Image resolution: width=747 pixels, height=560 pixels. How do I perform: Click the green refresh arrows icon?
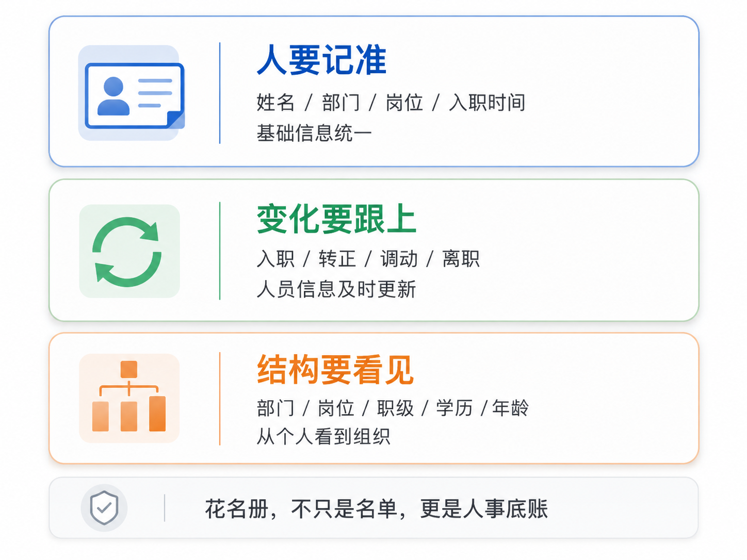click(127, 252)
